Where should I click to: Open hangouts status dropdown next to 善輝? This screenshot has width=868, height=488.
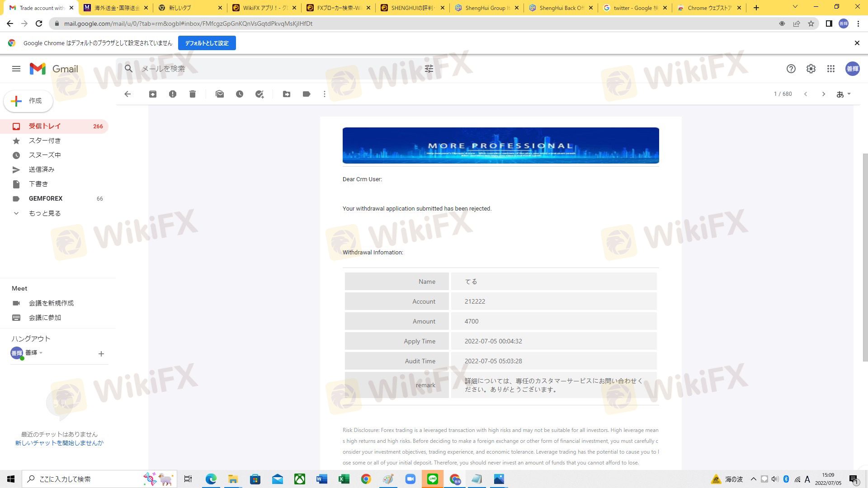point(41,352)
